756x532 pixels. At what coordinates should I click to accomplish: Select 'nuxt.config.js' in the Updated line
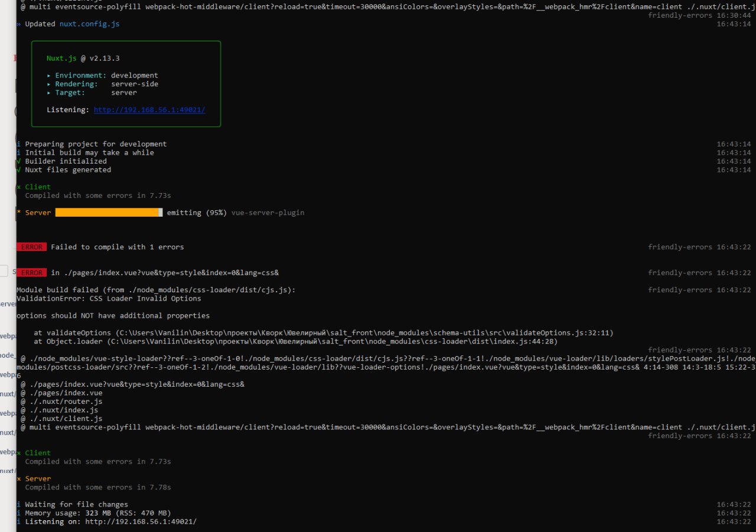[x=90, y=24]
